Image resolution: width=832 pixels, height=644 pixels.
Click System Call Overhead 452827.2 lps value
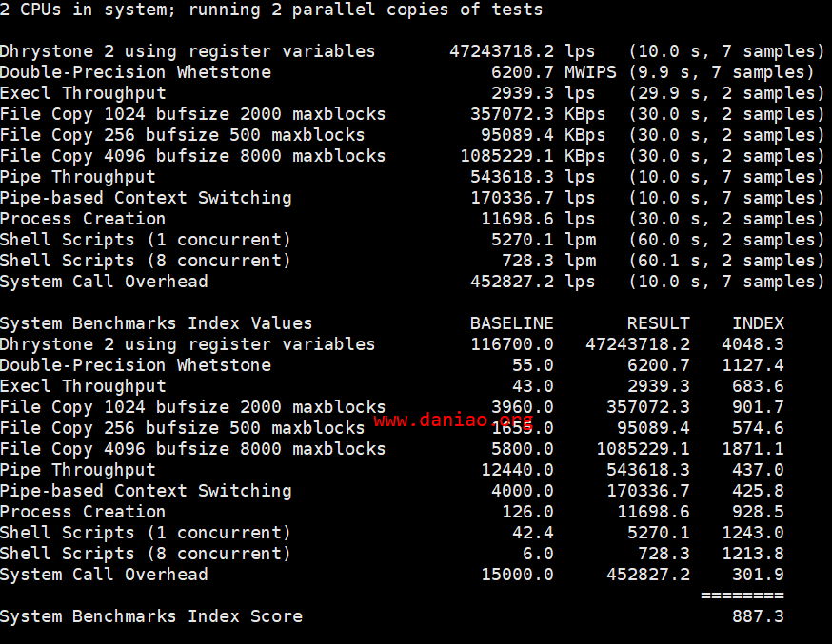pos(533,282)
